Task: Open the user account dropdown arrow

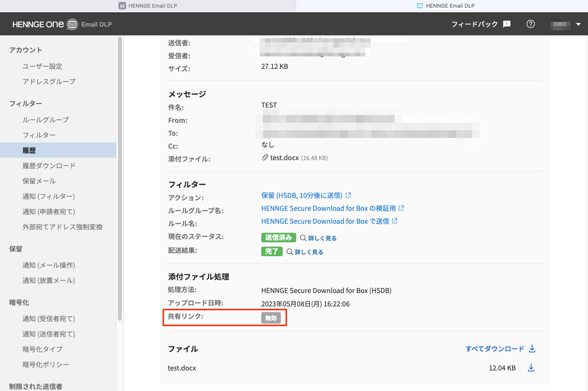Action: pos(578,24)
